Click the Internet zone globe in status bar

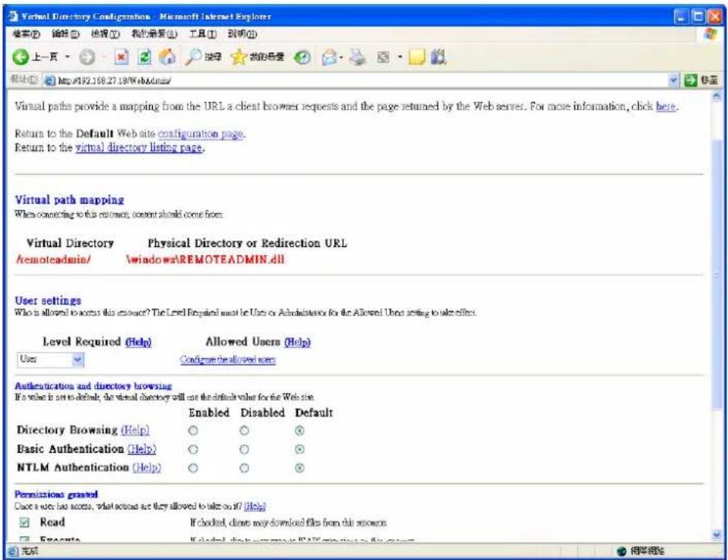(621, 552)
